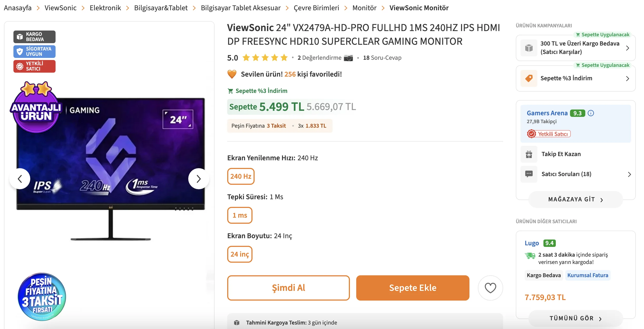Image resolution: width=644 pixels, height=329 pixels.
Task: Expand the 300 TL free shipping campaign
Action: 627,48
